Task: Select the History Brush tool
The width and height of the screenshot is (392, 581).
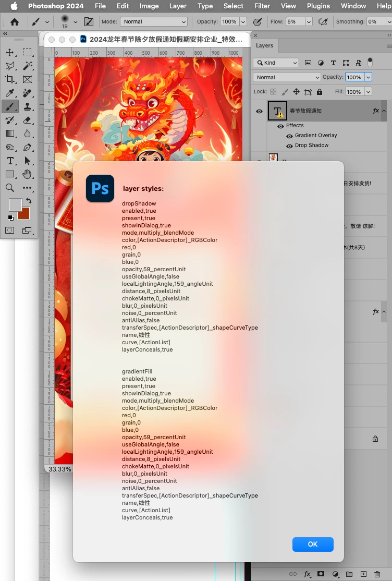Action: point(10,120)
